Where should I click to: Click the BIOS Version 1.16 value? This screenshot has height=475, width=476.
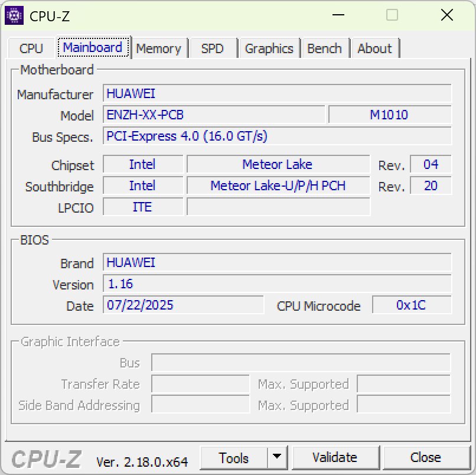point(277,284)
